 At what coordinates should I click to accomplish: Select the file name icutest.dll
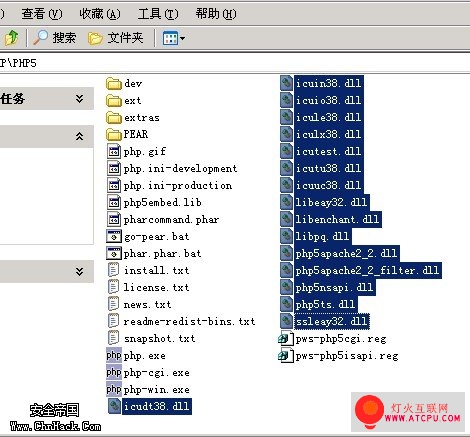click(x=328, y=151)
